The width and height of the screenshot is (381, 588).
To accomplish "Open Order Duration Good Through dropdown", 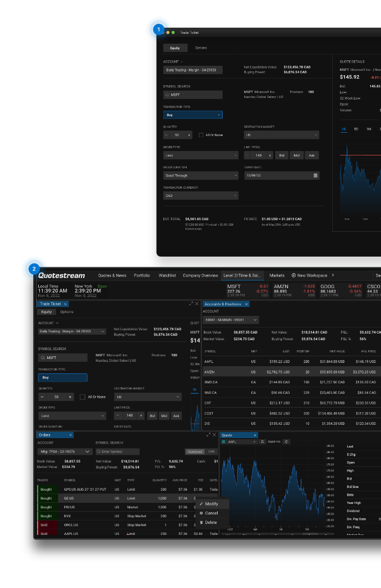I will [x=201, y=175].
